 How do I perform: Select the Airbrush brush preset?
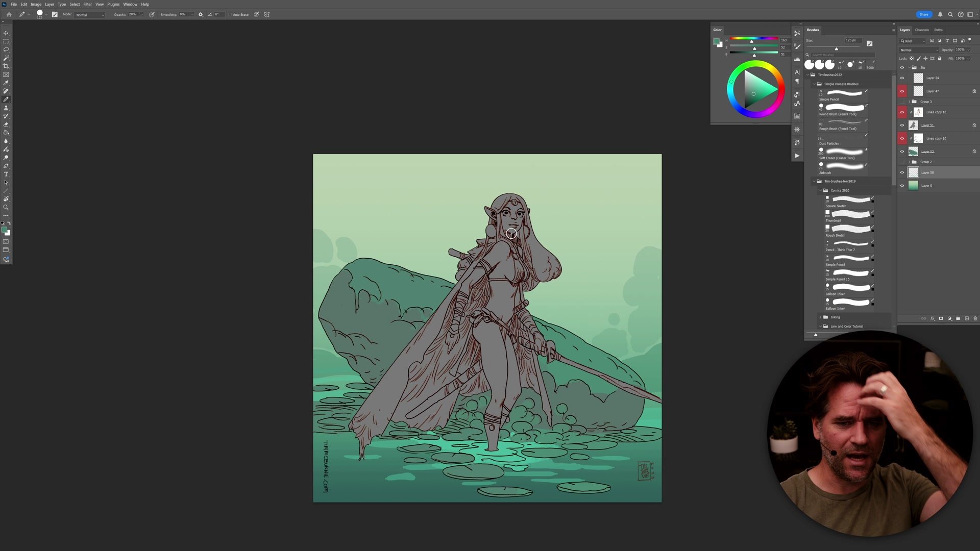click(x=844, y=167)
